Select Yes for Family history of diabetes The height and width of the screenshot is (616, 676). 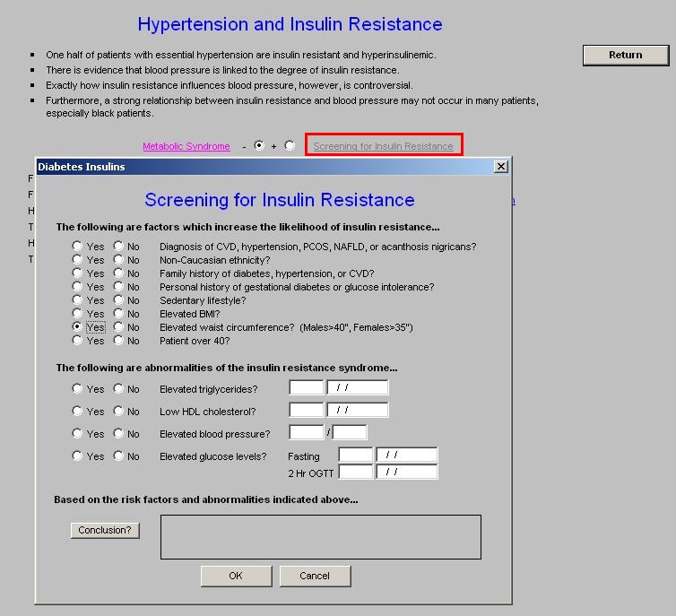click(77, 273)
